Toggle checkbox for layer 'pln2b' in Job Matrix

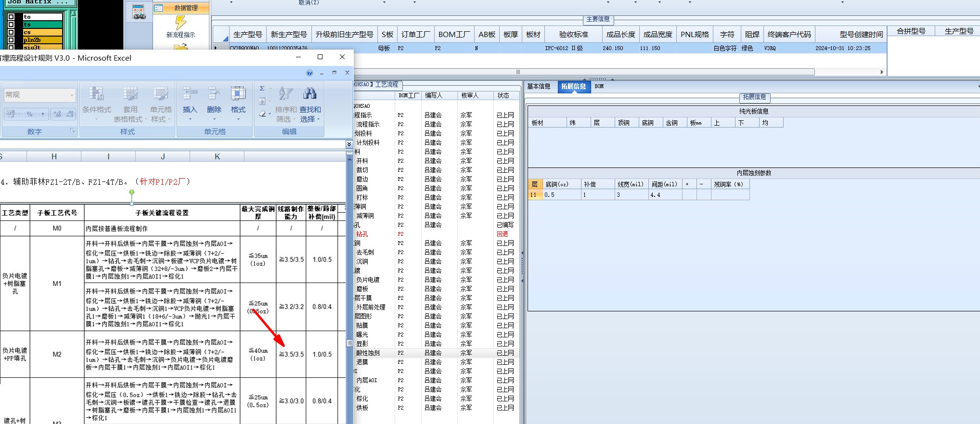(x=11, y=40)
